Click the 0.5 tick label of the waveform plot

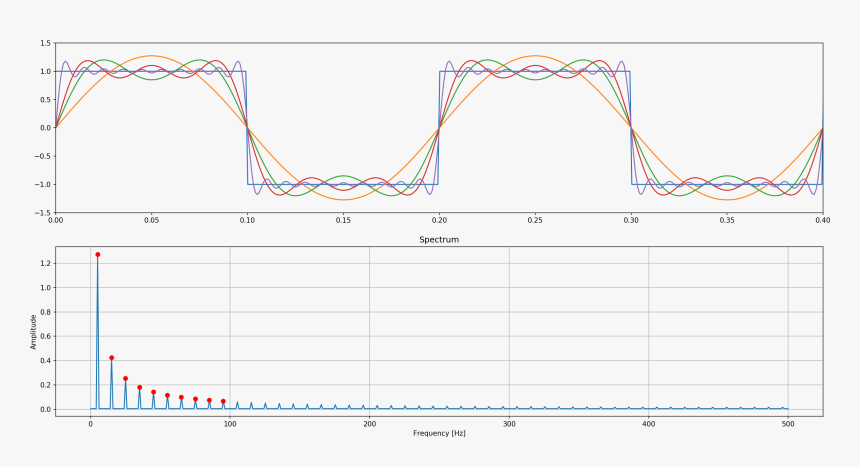coord(46,99)
